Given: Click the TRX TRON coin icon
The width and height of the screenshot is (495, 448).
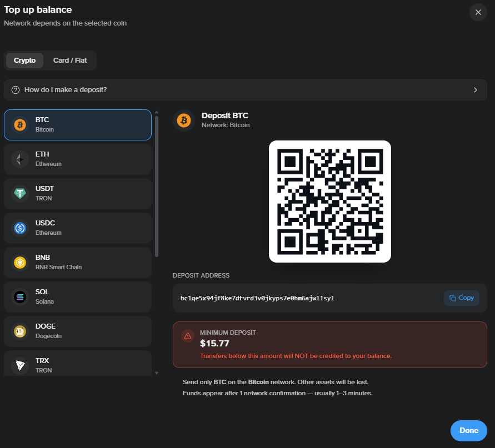Looking at the screenshot, I should click(x=20, y=365).
